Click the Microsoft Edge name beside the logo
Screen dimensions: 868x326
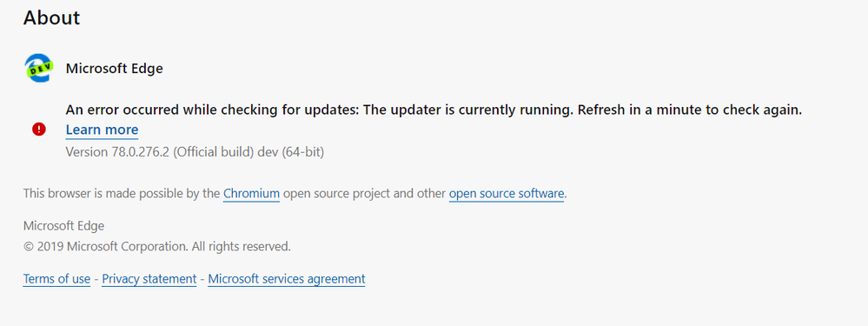114,69
